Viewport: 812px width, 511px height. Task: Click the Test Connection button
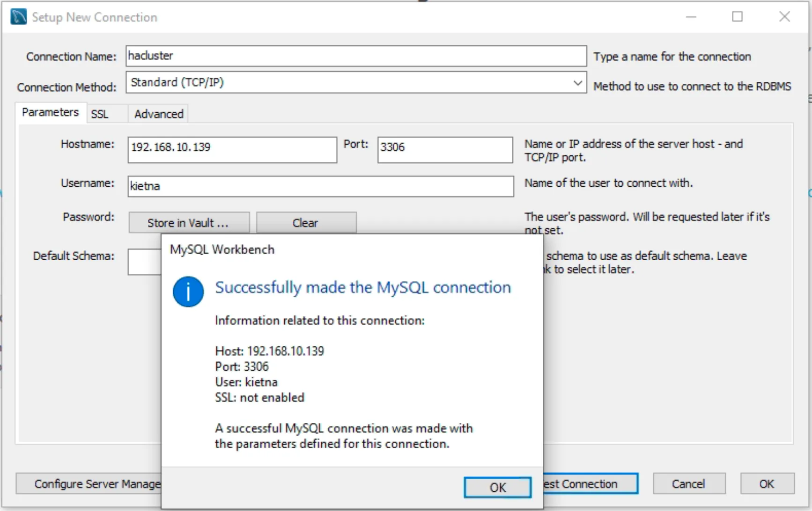click(x=590, y=483)
